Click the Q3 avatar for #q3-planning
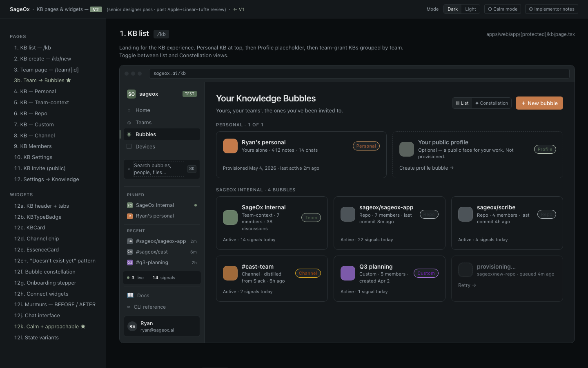This screenshot has height=368, width=588. tap(130, 263)
